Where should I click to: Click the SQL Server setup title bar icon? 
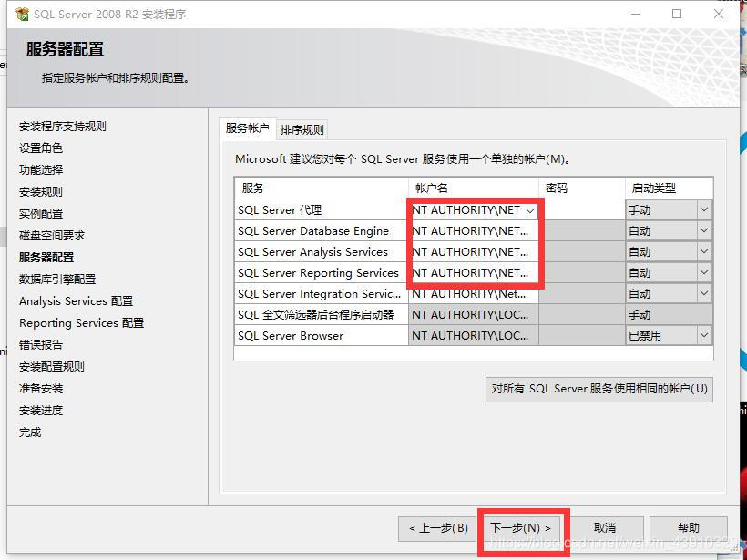[x=22, y=14]
